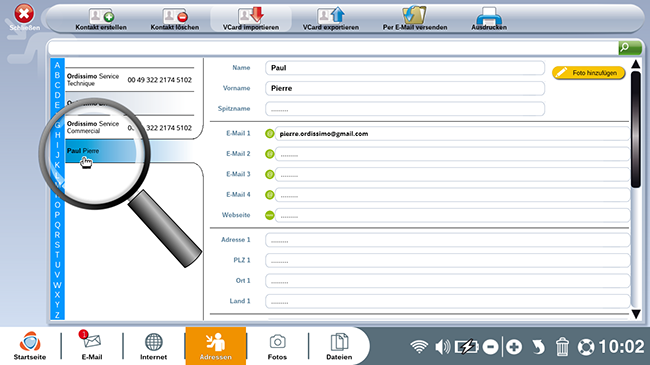This screenshot has width=650, height=365.
Task: Select contact Ordissimo Service Technique
Action: coord(130,80)
